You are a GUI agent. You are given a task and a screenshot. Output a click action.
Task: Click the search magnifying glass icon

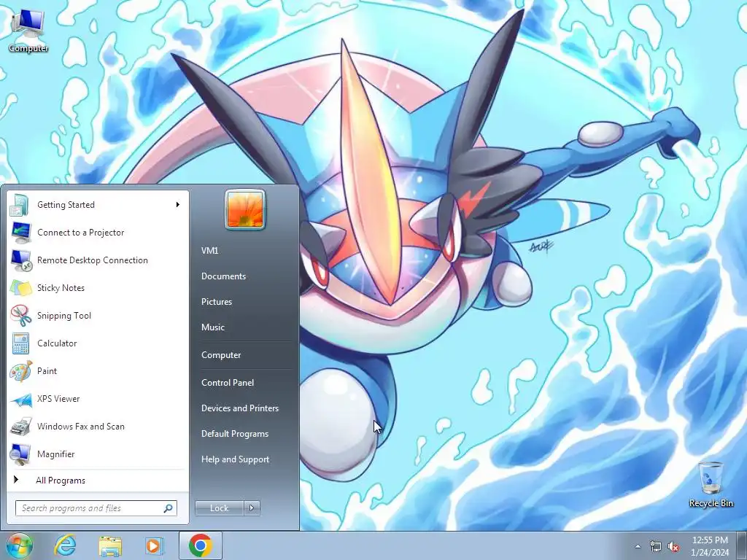pos(168,508)
